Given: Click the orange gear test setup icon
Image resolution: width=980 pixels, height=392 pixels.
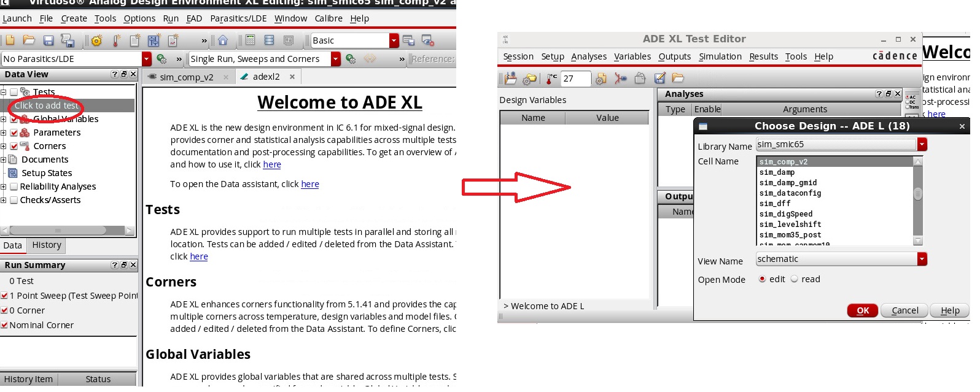Looking at the screenshot, I should click(96, 41).
